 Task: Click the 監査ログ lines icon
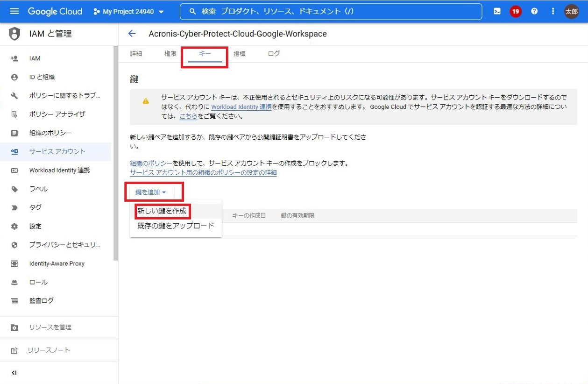[14, 301]
